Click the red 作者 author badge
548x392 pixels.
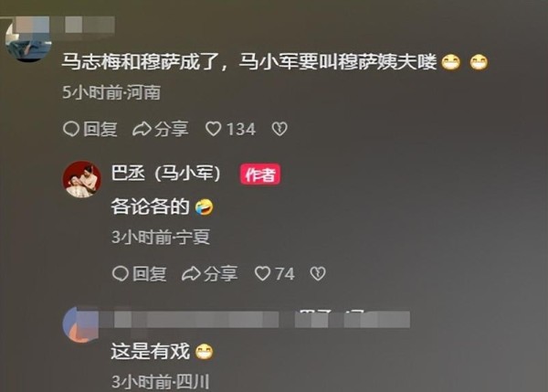pyautogui.click(x=260, y=174)
